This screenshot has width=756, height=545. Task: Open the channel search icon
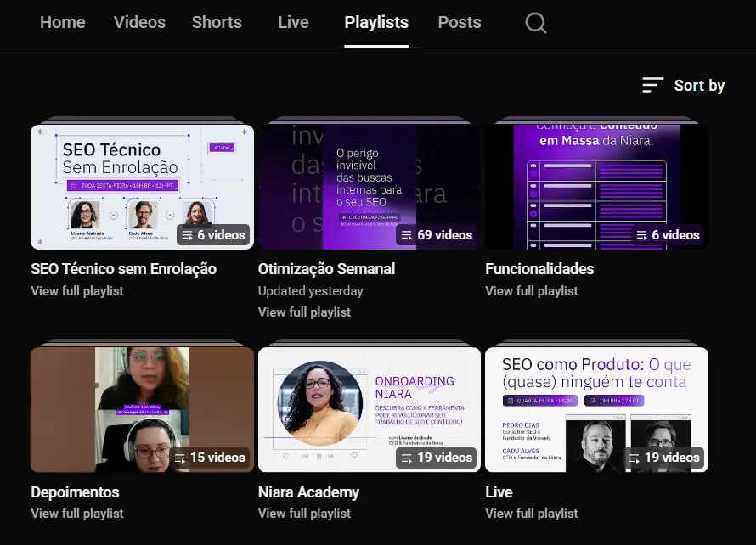(x=536, y=23)
